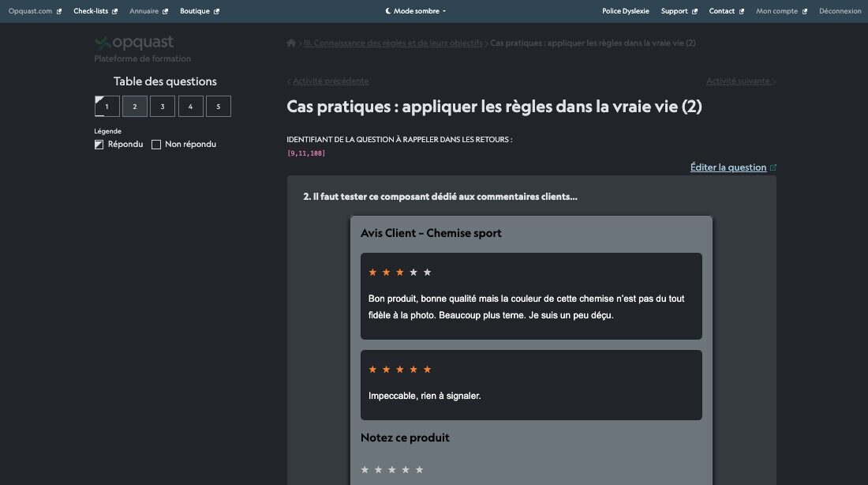
Task: Click the breadcrumb home icon
Action: 291,43
